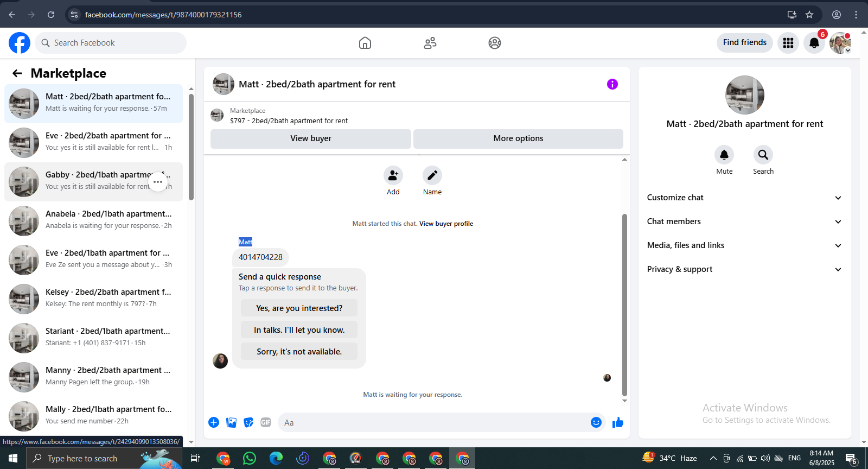Open Anabela's 2bed/1bath apartment conversation
The height and width of the screenshot is (469, 868).
click(93, 221)
